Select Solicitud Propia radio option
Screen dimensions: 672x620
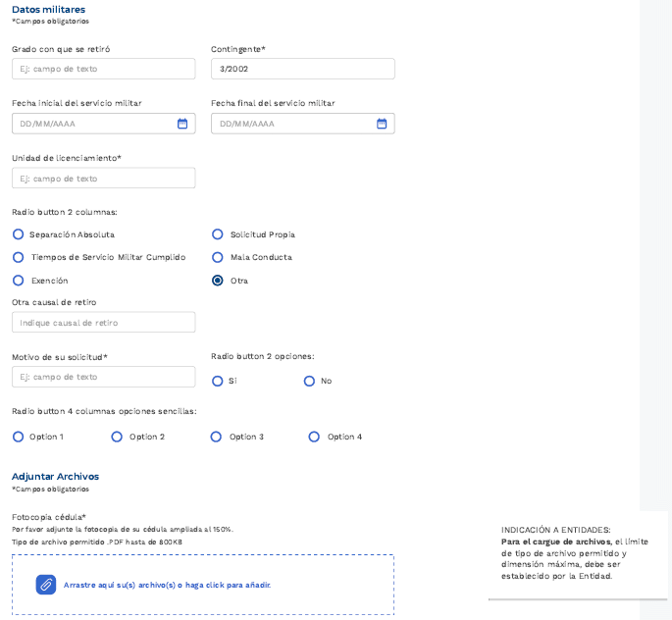(x=218, y=234)
